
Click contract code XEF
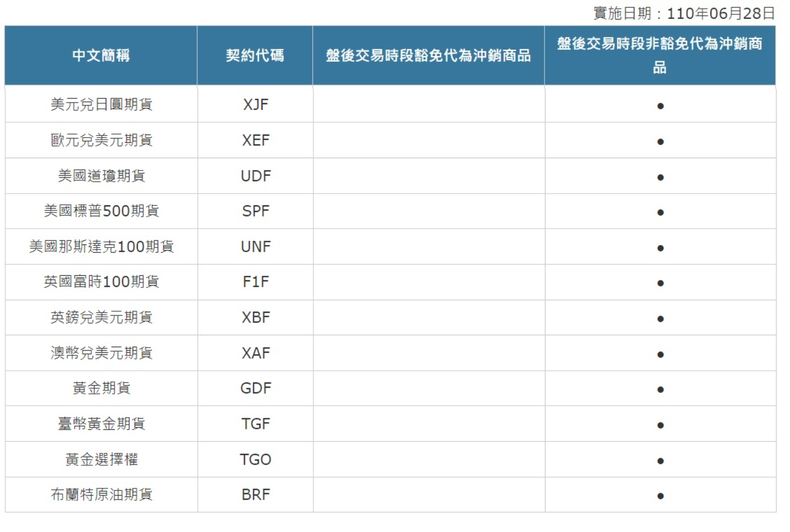pyautogui.click(x=255, y=140)
